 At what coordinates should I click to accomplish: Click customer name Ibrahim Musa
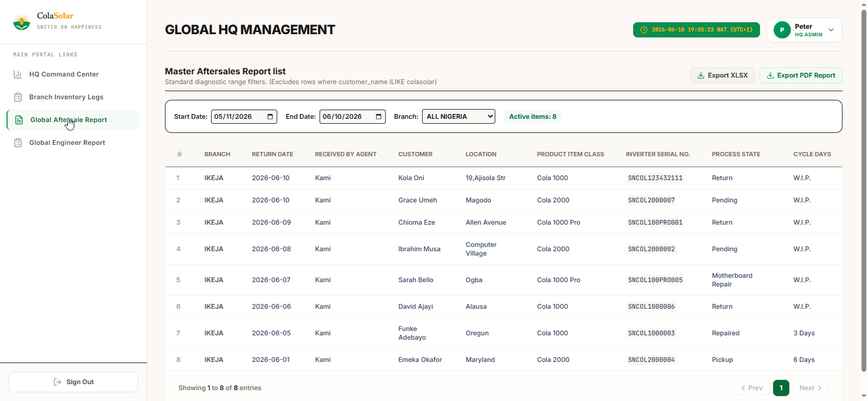419,249
